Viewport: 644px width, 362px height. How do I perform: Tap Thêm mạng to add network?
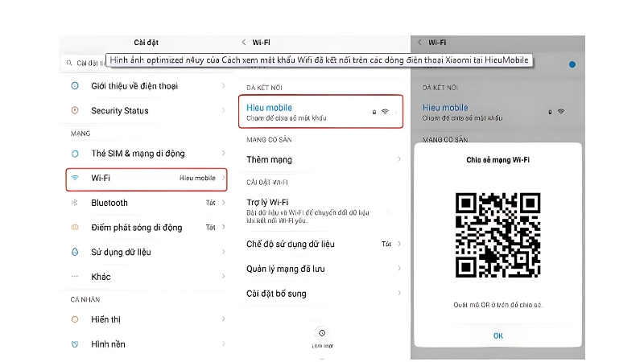click(x=320, y=159)
